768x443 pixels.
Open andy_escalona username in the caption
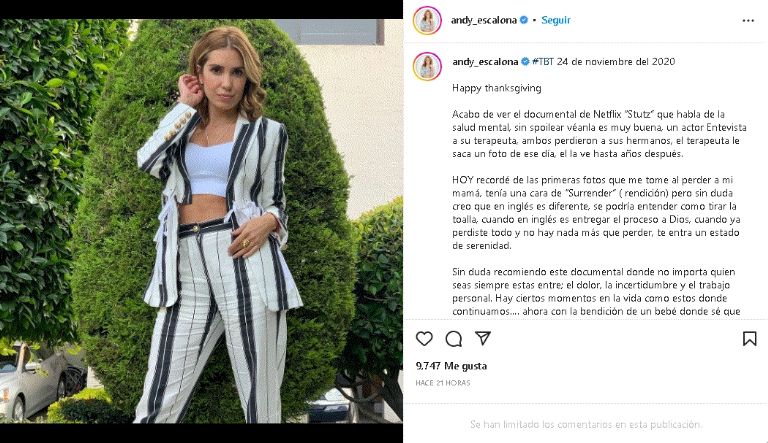tap(485, 62)
